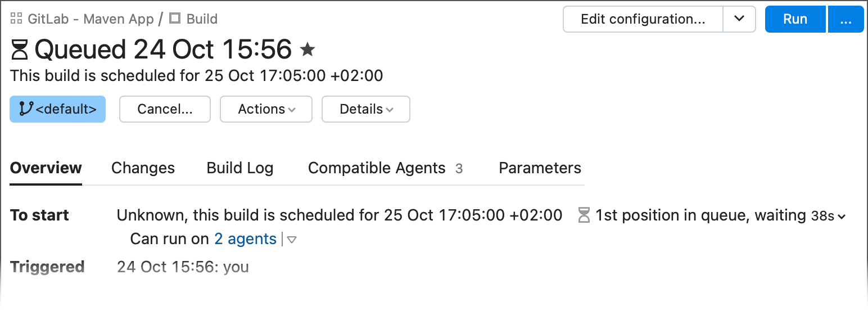Expand the agents list triangle
This screenshot has height=315, width=868.
(292, 240)
